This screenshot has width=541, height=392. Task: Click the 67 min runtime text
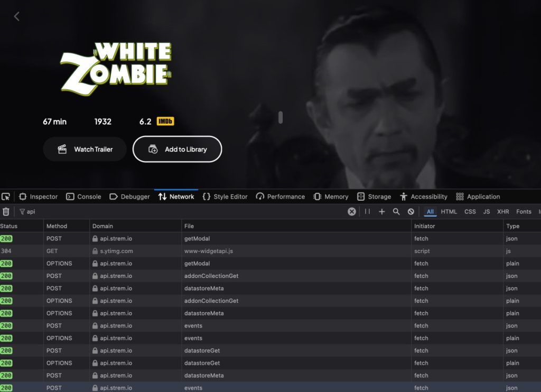click(54, 122)
